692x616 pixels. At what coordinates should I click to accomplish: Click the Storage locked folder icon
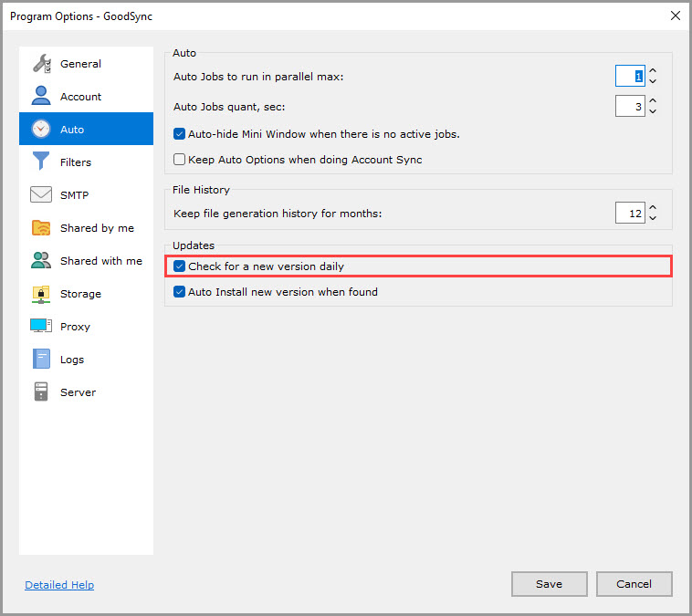point(41,294)
